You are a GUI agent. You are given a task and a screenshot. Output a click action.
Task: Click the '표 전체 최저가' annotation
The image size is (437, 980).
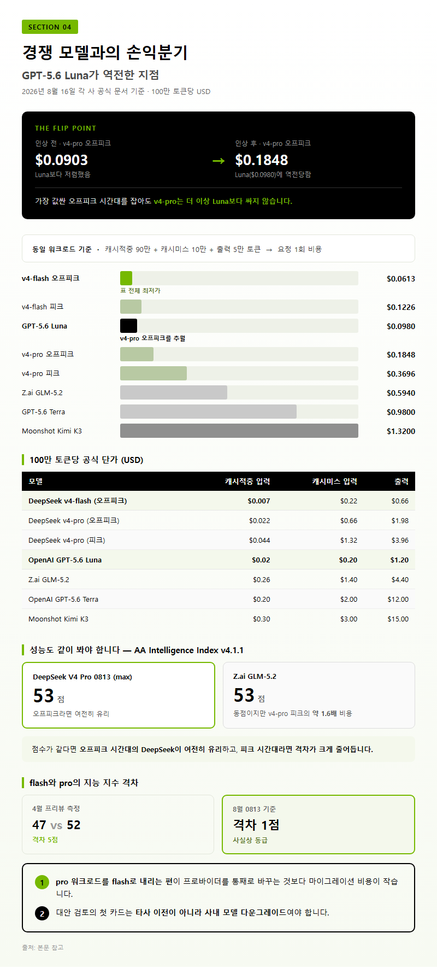point(140,291)
